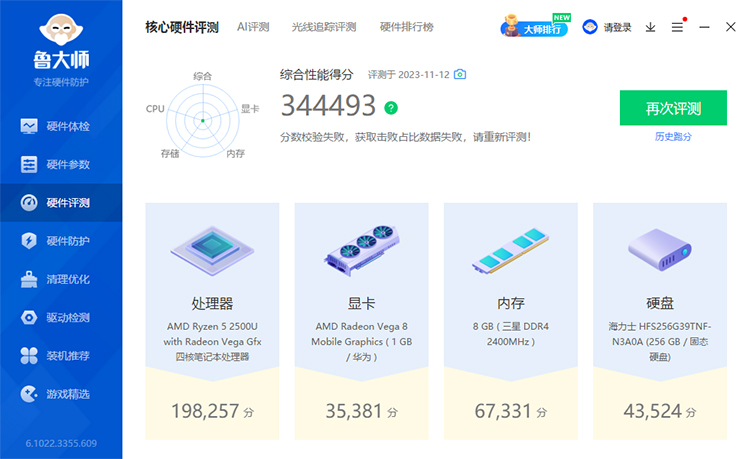Click the 8 GB 三星 DDR4 description

pyautogui.click(x=511, y=334)
